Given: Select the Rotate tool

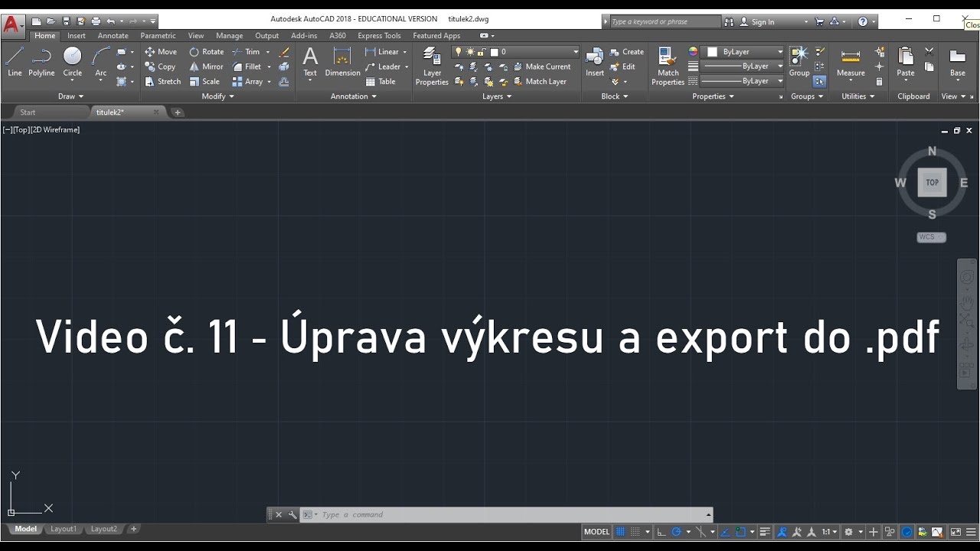Looking at the screenshot, I should pos(207,52).
